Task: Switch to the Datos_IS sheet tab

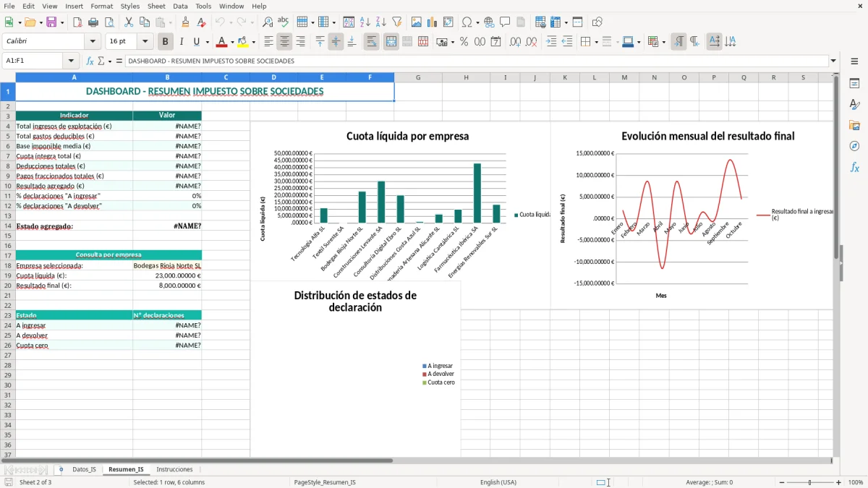Action: [84, 469]
